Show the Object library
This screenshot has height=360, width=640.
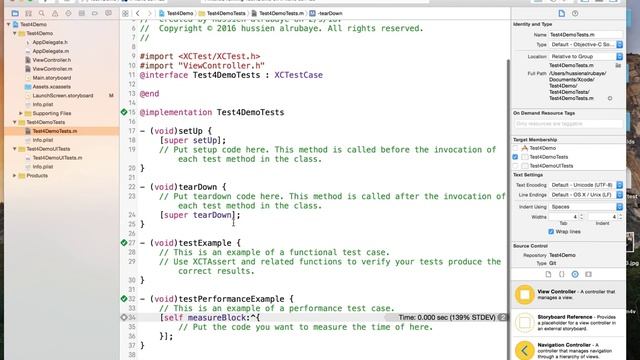click(575, 274)
